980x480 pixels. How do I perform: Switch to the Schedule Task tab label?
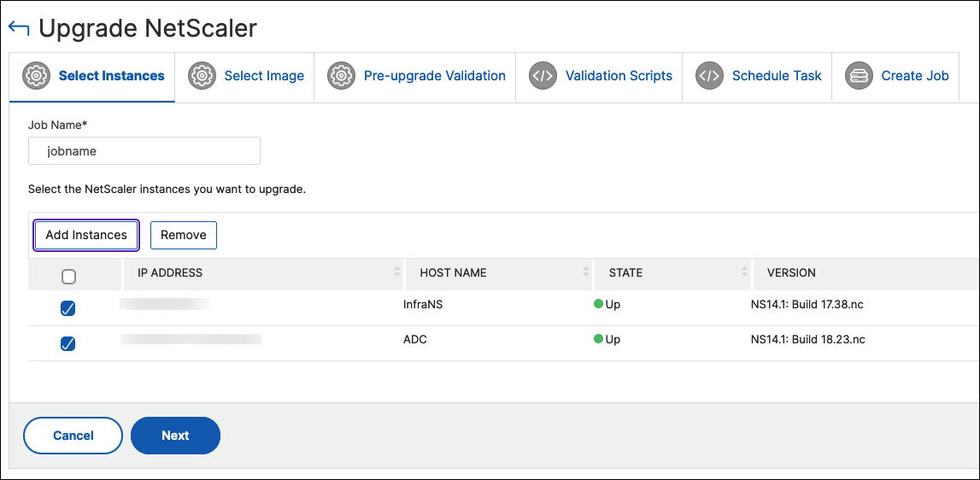(x=777, y=76)
